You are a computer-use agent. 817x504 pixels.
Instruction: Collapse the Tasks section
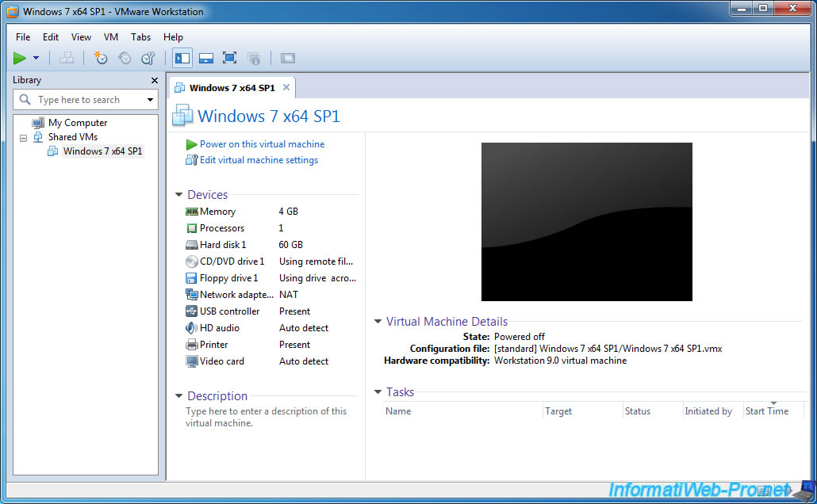point(378,391)
